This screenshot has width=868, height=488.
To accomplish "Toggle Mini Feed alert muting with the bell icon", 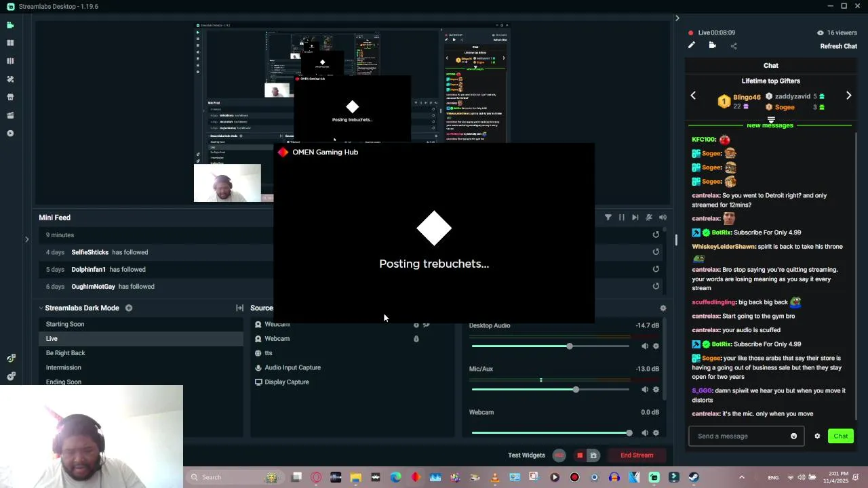I will point(649,218).
